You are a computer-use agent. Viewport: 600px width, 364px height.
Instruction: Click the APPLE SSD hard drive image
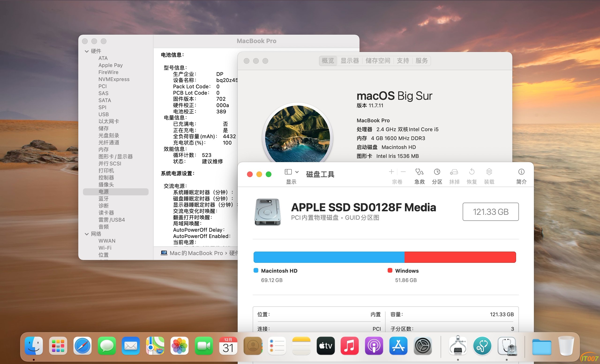[x=268, y=212]
